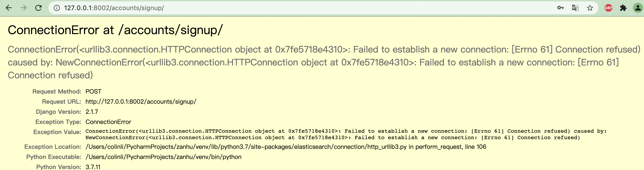
Task: Bookmark this page with the star
Action: pyautogui.click(x=590, y=8)
